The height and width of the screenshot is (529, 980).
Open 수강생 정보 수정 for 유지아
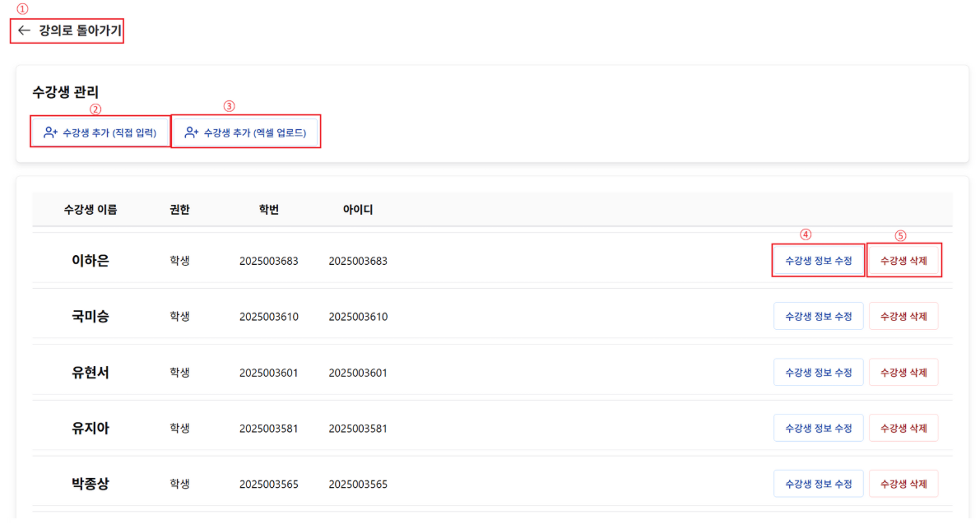tap(818, 428)
